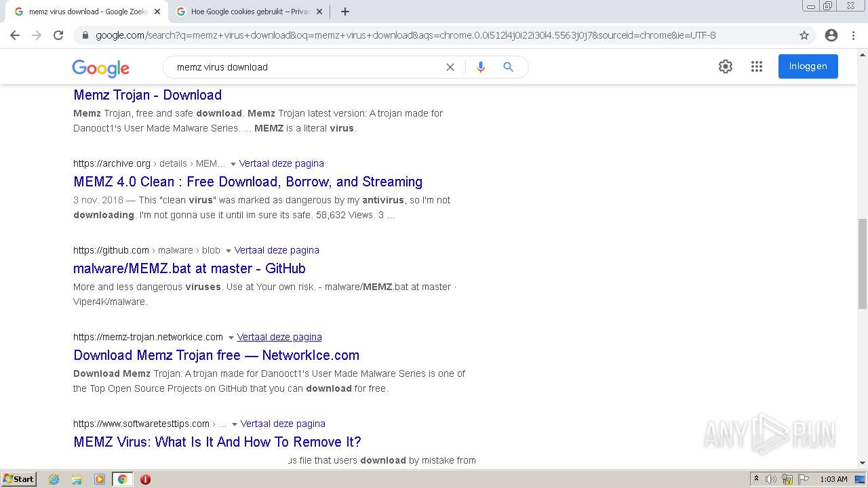Bookmark this page with the star icon
The height and width of the screenshot is (488, 868).
click(x=804, y=35)
